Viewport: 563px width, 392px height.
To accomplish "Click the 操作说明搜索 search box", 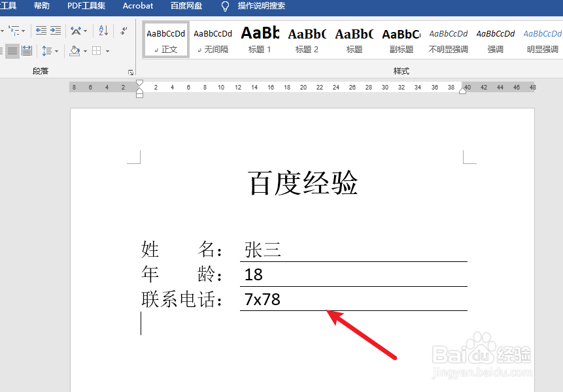I will pyautogui.click(x=262, y=6).
